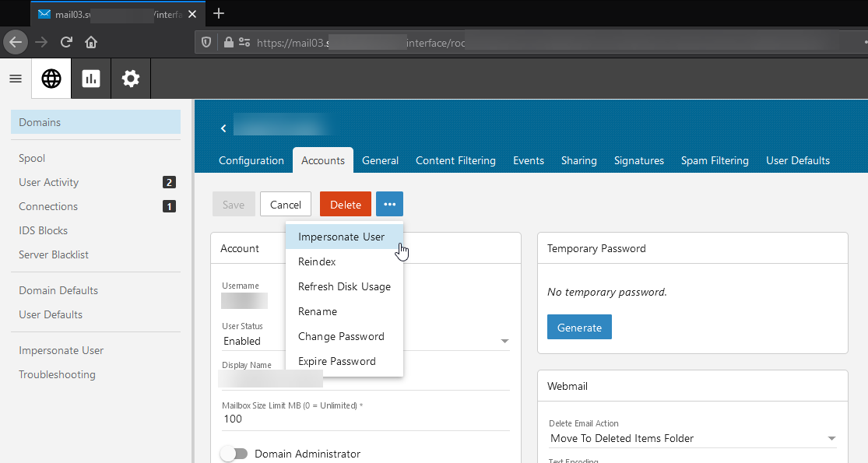This screenshot has width=868, height=463.
Task: Open the hamburger navigation menu
Action: [x=16, y=79]
